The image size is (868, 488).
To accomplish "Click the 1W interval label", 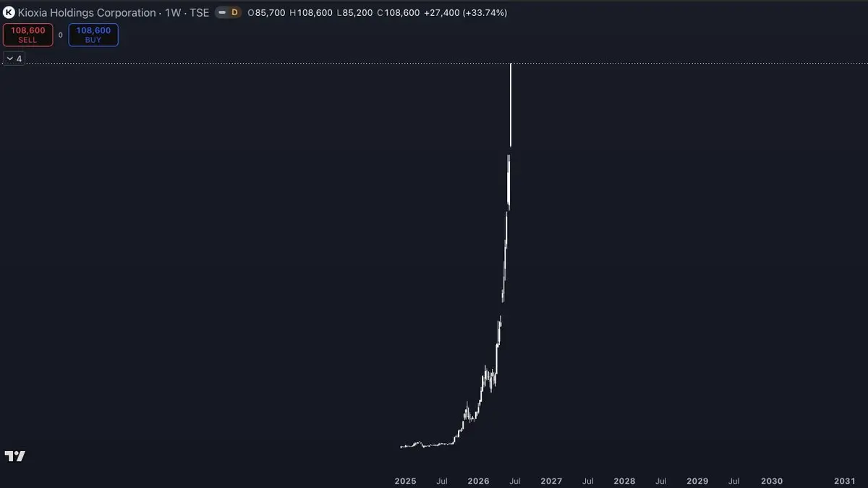I will click(174, 13).
